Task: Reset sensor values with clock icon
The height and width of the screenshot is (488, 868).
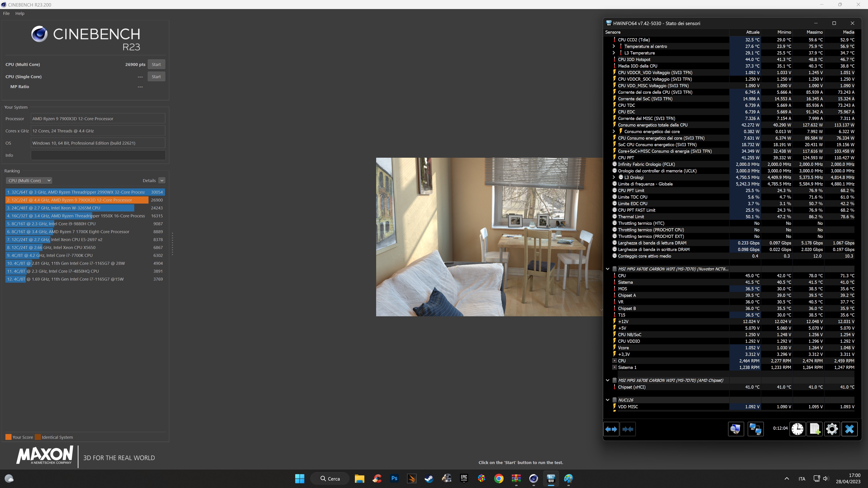Action: 797,429
